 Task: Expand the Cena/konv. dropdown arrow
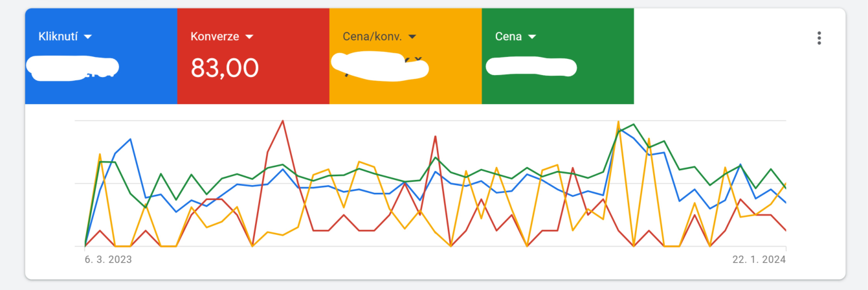(412, 36)
